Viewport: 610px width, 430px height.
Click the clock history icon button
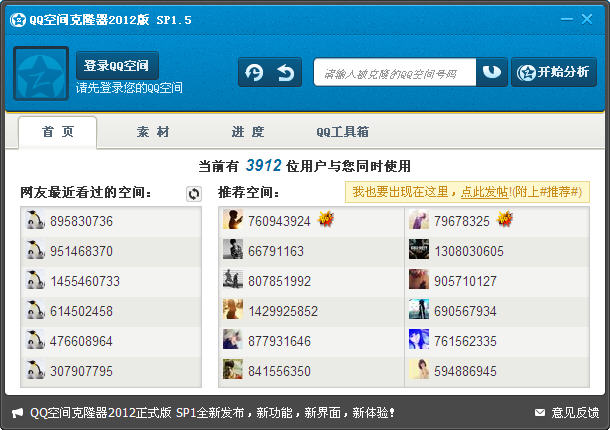254,72
